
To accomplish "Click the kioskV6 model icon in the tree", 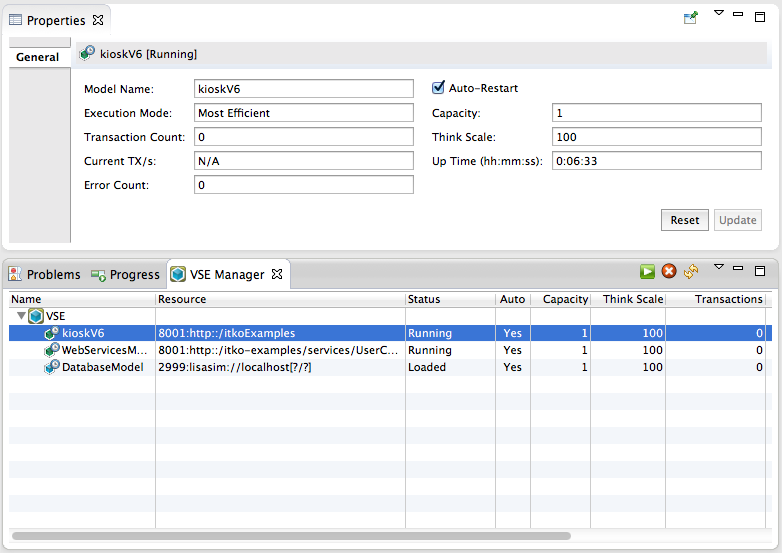I will pos(52,333).
